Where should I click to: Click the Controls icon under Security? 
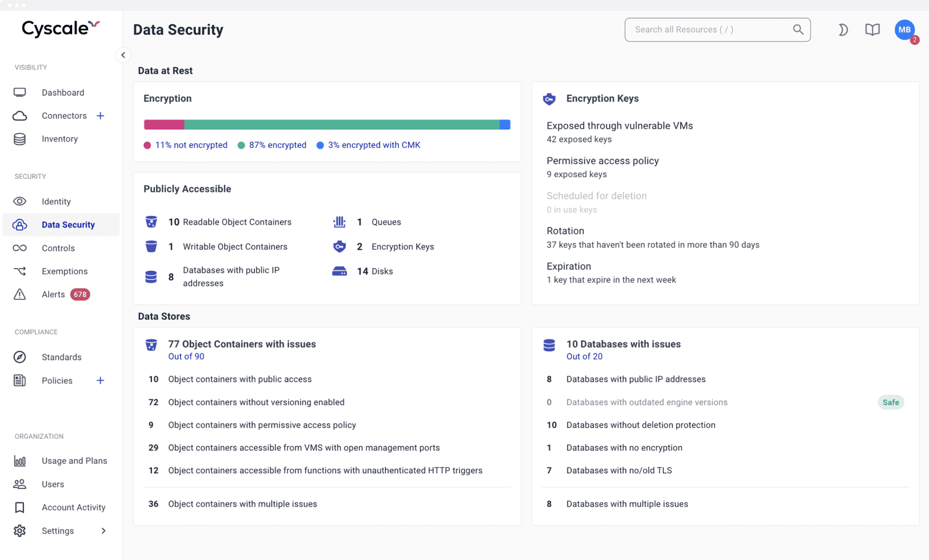click(19, 248)
